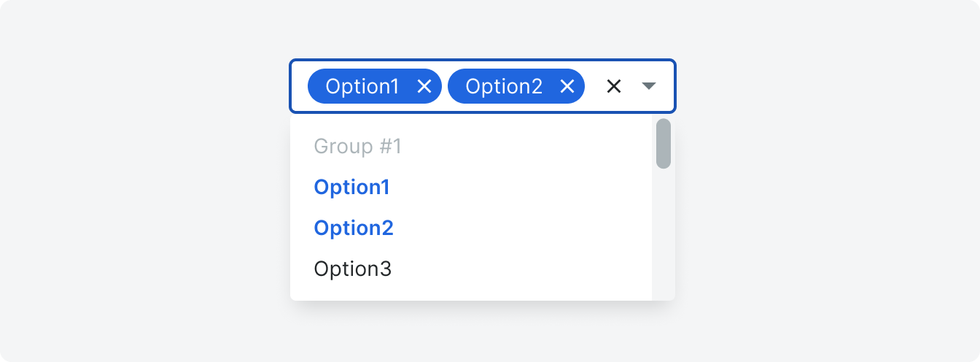Remove the Option1 tag via its X
This screenshot has height=362, width=980.
(x=424, y=87)
